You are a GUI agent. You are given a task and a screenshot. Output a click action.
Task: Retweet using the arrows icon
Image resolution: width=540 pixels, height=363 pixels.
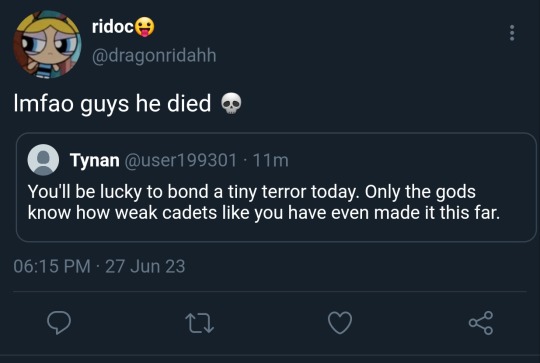[200, 323]
